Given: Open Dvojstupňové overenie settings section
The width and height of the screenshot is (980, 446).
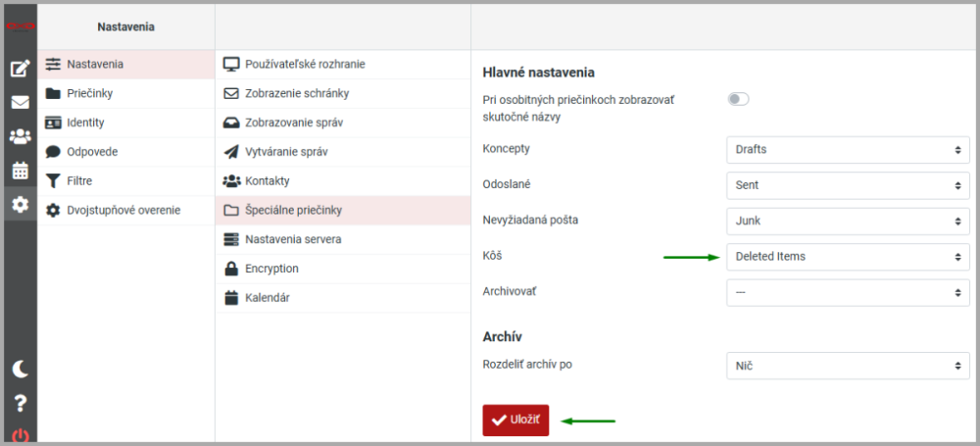Looking at the screenshot, I should coord(124,210).
